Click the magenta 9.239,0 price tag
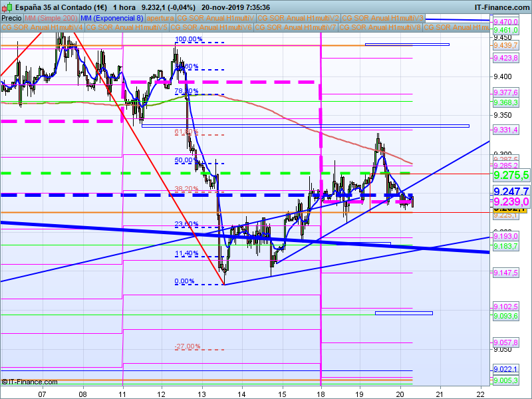Viewport: 532px width, 399px height. (x=511, y=201)
